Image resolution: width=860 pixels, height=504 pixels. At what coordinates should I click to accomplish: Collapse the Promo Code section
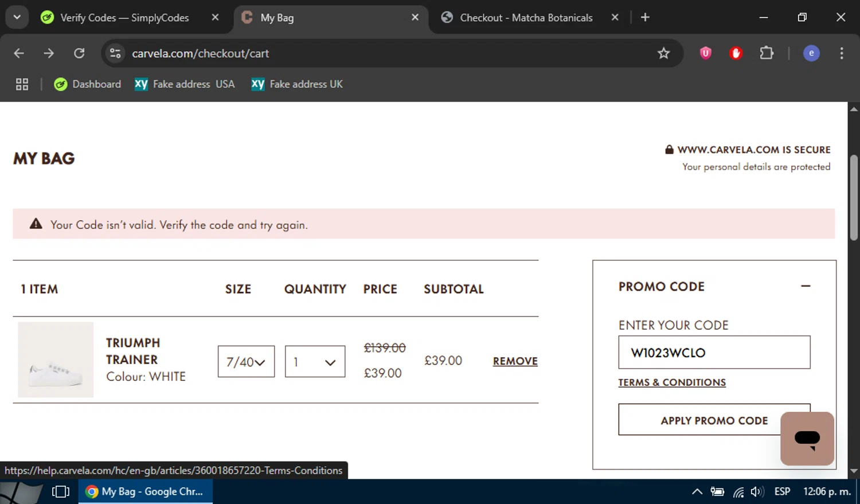tap(806, 286)
